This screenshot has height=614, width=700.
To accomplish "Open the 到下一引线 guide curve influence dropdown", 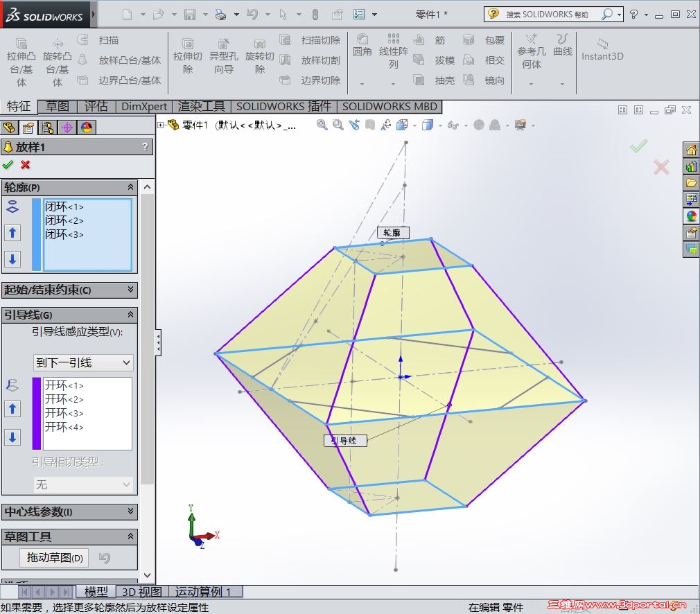I will click(x=83, y=362).
